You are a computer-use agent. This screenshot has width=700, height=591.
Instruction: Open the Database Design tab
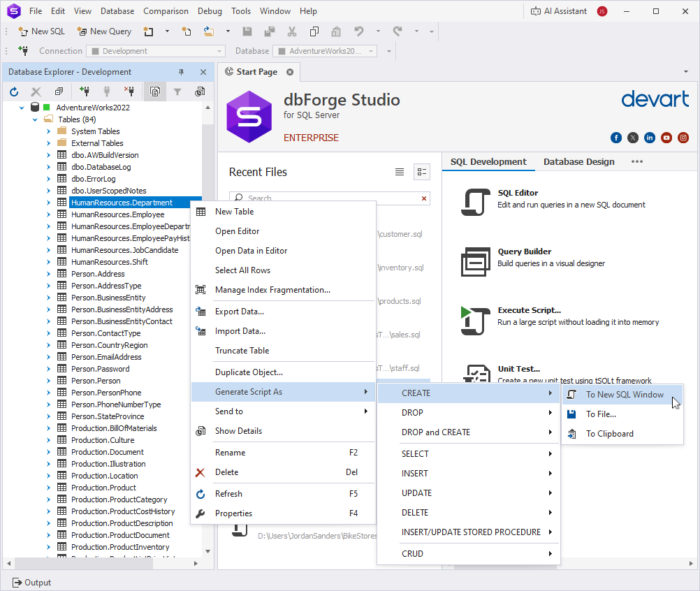pyautogui.click(x=578, y=161)
